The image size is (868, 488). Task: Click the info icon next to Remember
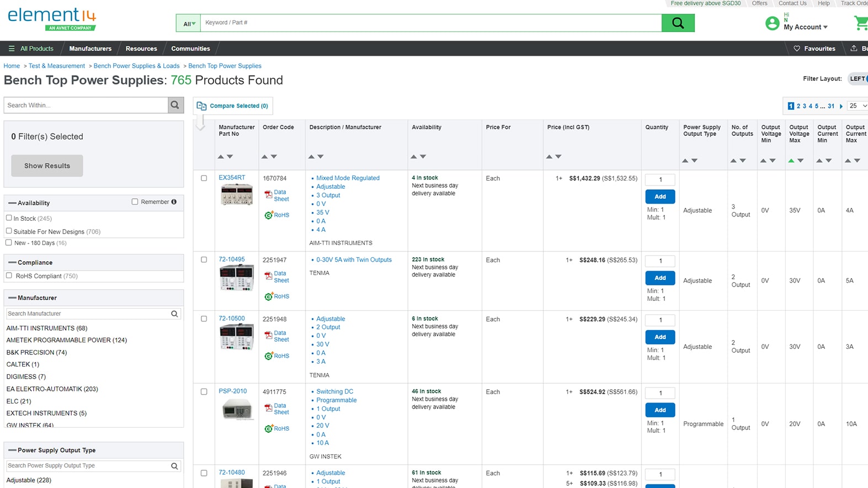click(174, 202)
